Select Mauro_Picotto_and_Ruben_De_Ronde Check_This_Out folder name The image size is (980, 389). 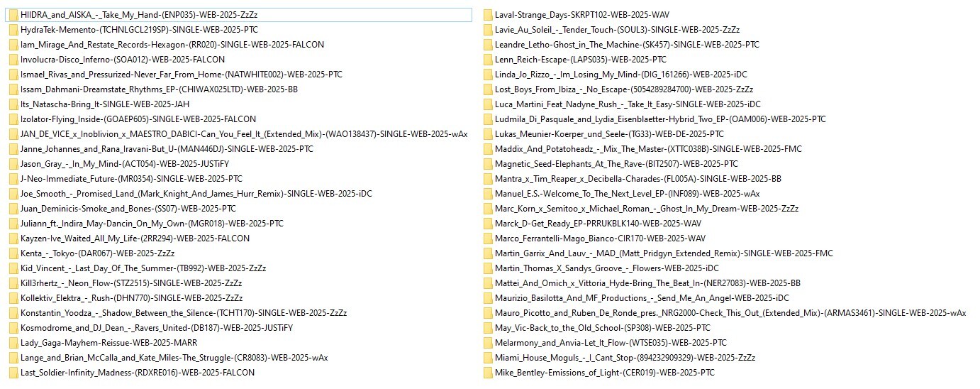[x=730, y=313]
